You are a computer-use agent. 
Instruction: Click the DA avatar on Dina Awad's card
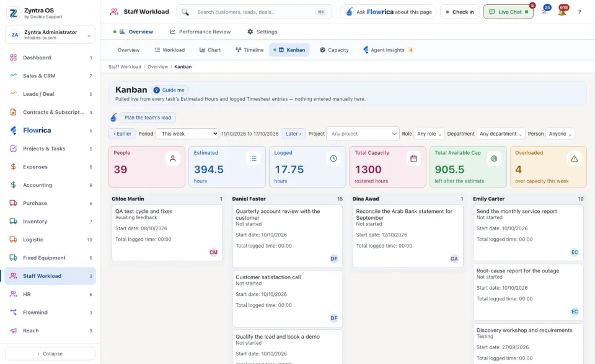pos(454,259)
